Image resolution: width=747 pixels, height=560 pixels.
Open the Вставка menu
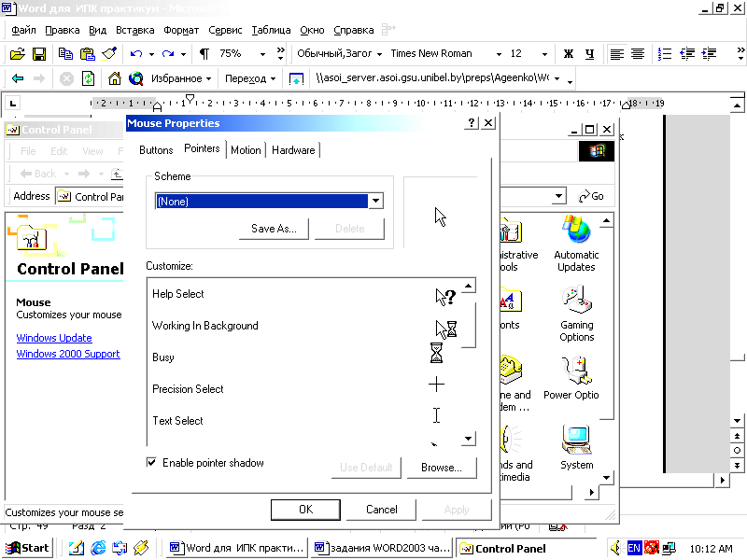pos(134,30)
